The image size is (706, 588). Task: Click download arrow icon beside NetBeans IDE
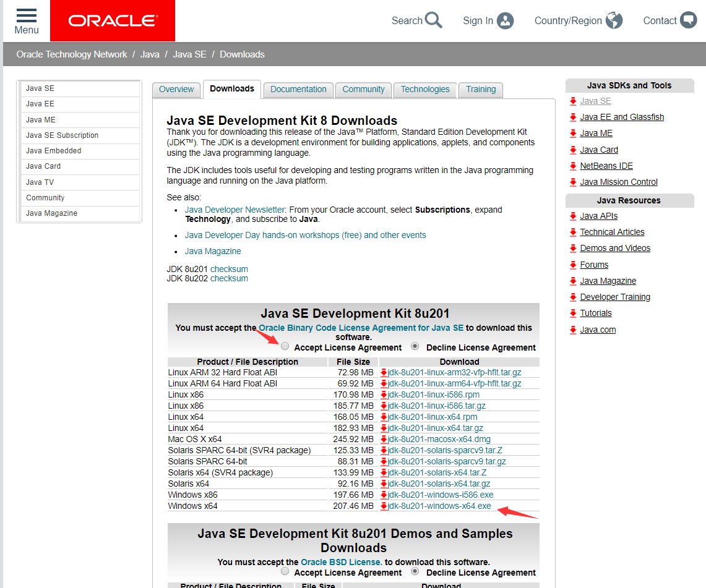tap(573, 166)
